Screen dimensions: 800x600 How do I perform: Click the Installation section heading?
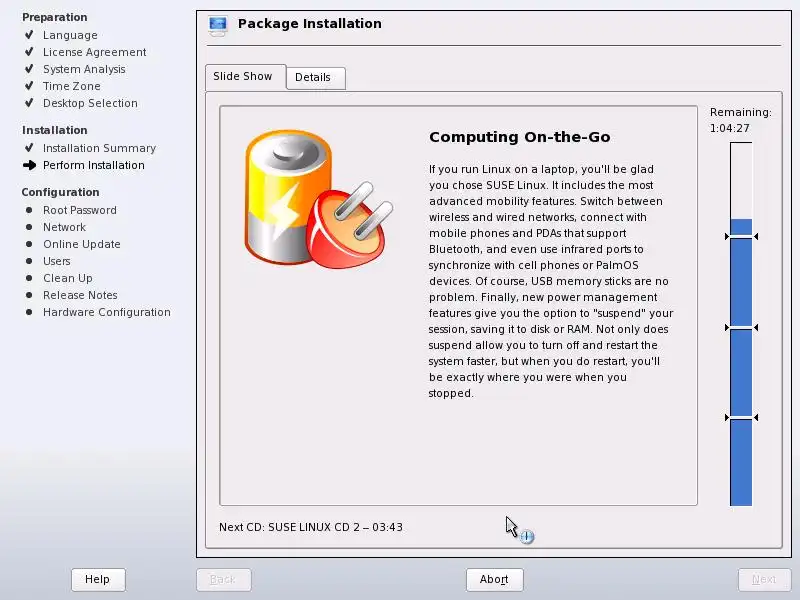[55, 130]
